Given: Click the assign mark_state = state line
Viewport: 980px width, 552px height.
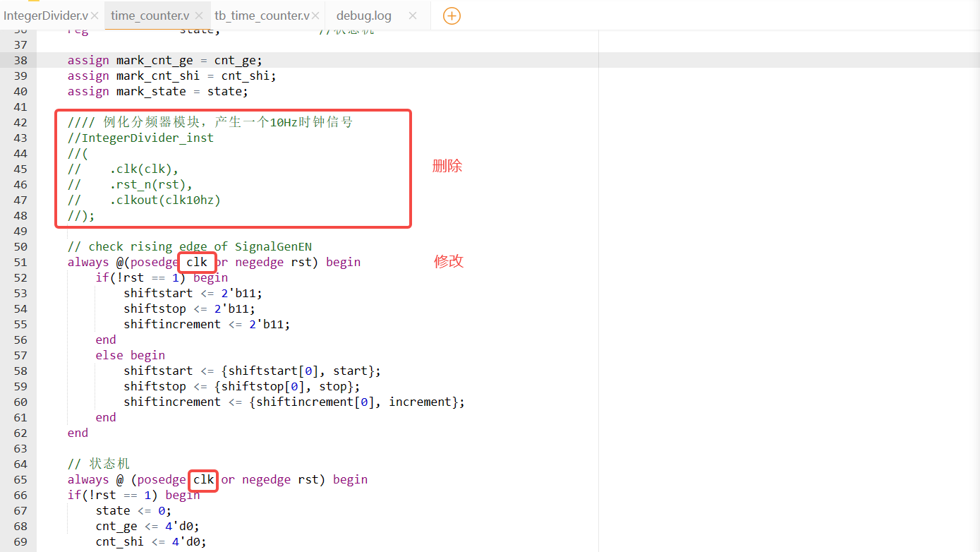Looking at the screenshot, I should (157, 91).
